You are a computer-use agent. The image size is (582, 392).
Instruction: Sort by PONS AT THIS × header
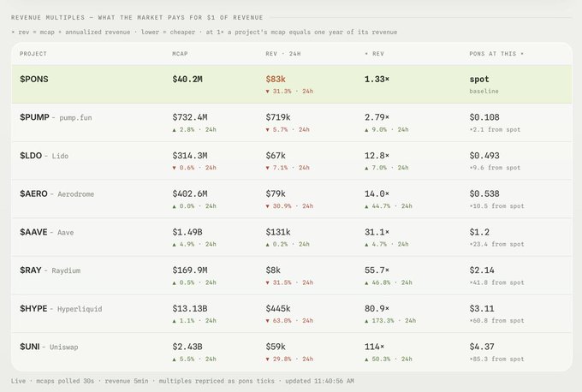coord(496,54)
